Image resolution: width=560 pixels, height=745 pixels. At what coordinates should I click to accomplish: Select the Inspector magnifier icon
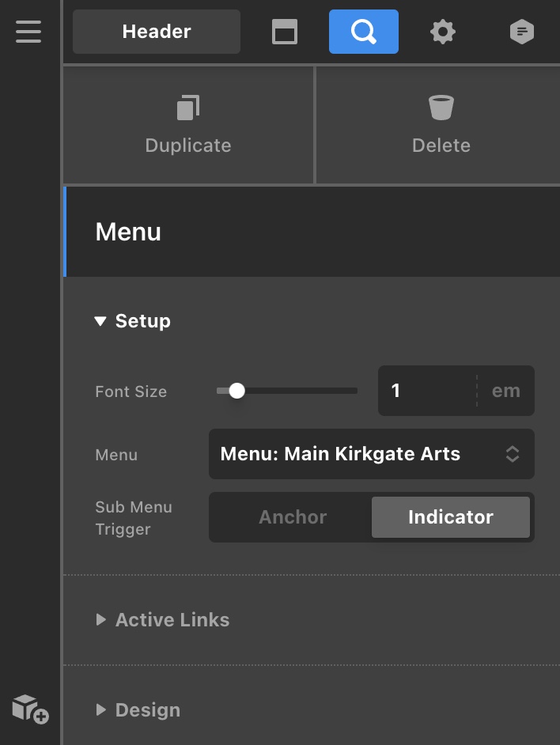[364, 32]
